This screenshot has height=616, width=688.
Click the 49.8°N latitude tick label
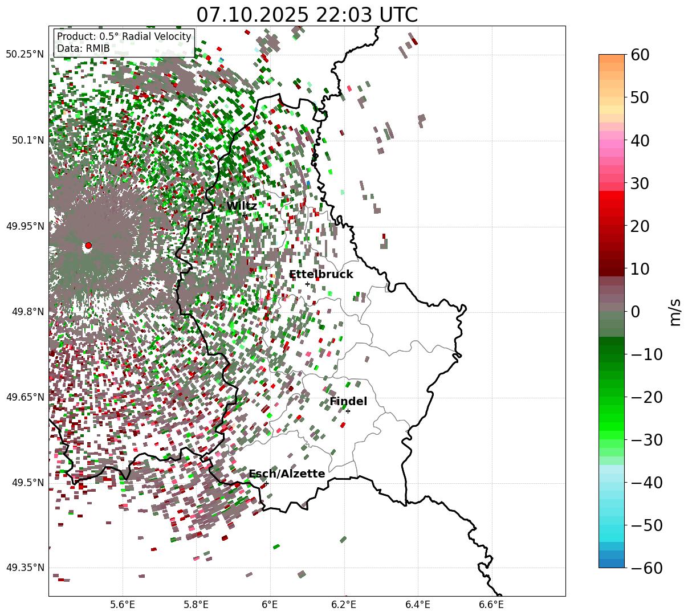coord(27,312)
